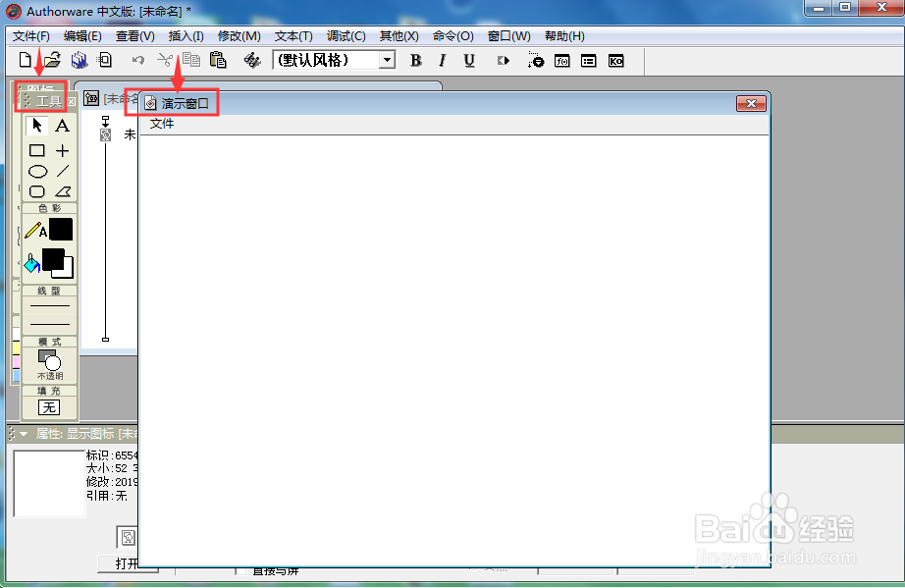Click the display icon preview button in properties

128,537
